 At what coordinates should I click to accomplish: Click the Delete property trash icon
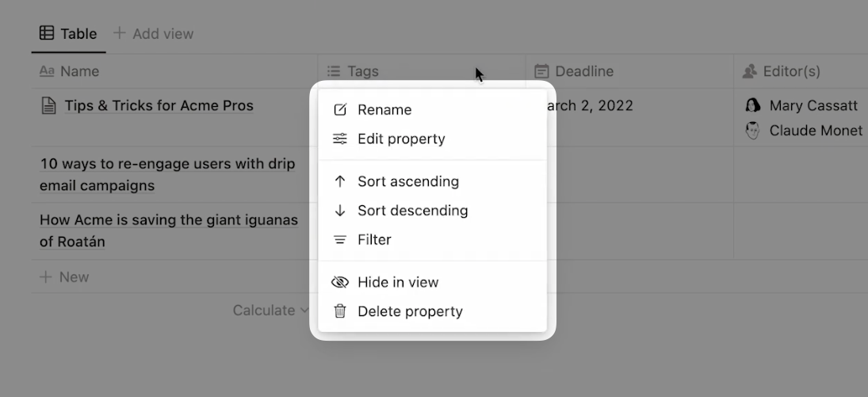coord(340,311)
